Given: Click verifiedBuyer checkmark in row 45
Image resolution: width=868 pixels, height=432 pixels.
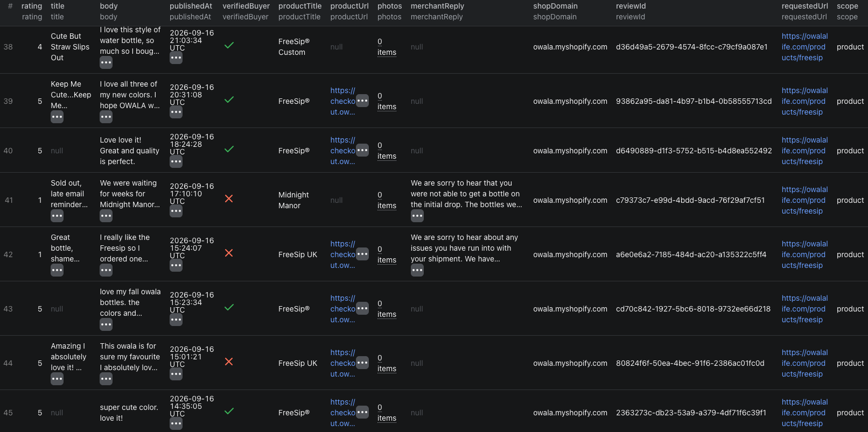Looking at the screenshot, I should tap(229, 412).
